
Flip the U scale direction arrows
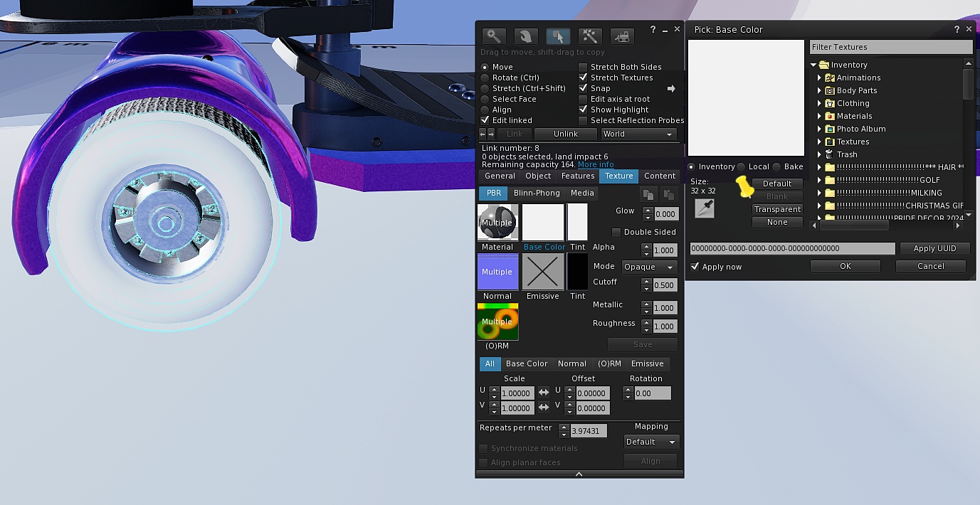pos(544,393)
